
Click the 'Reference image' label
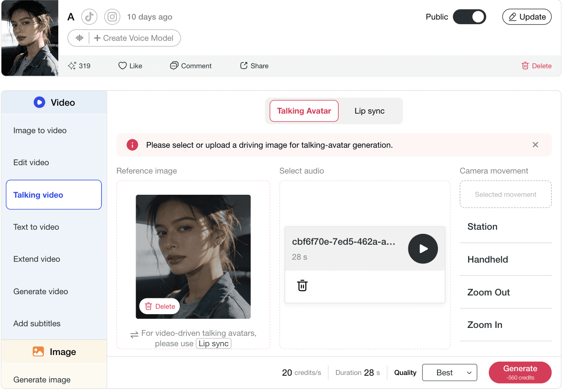click(x=147, y=171)
